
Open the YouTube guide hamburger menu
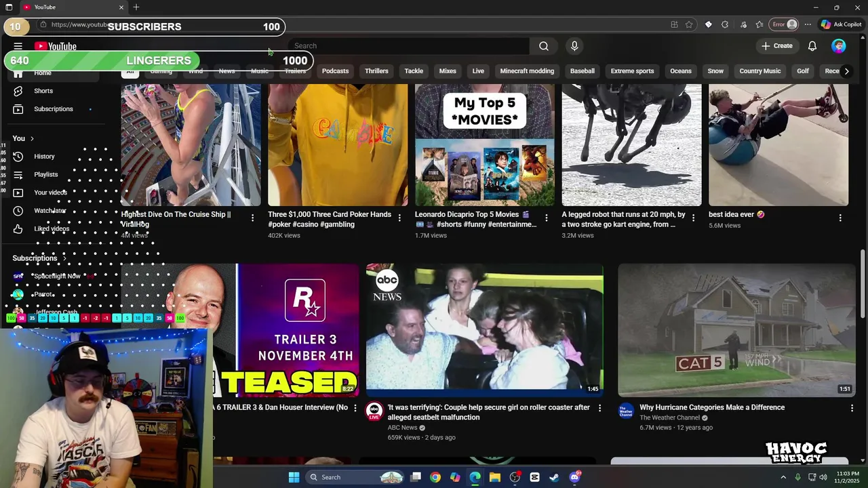pos(18,46)
